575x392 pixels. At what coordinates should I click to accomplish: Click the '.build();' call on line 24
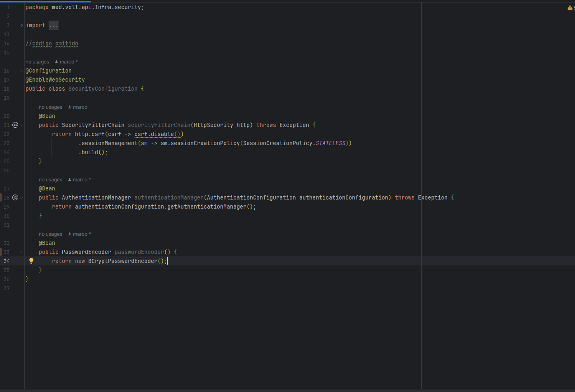pyautogui.click(x=93, y=152)
